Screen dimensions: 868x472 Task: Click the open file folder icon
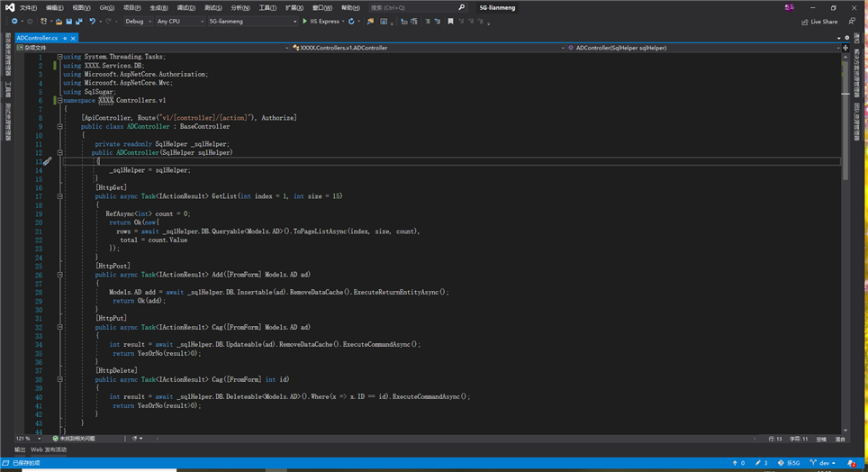pos(59,22)
